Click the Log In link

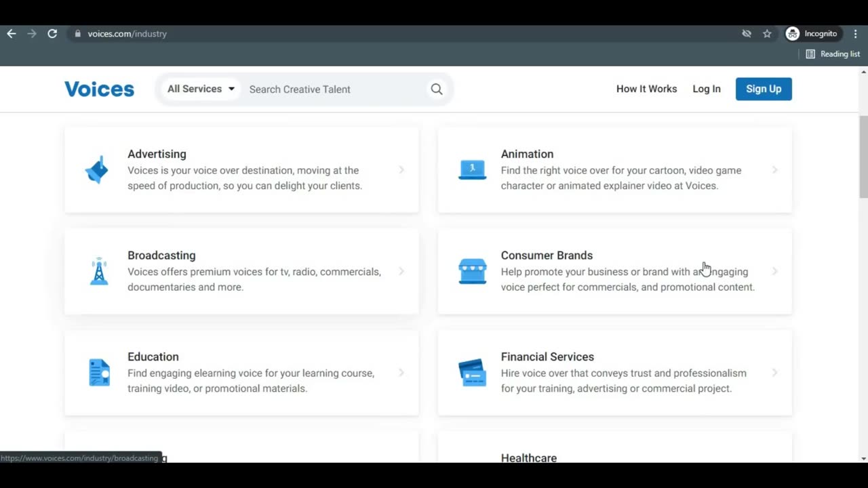tap(707, 89)
